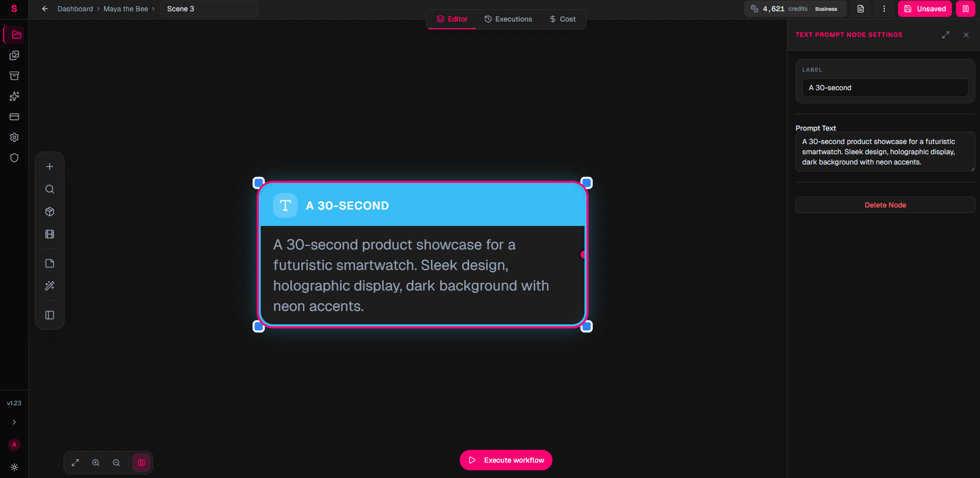Add a 3D asset node from the toolbar
The image size is (980, 478).
click(x=49, y=211)
